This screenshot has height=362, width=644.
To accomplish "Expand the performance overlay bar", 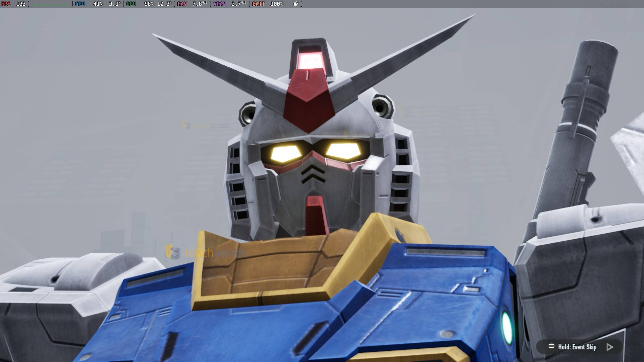I will click(151, 4).
